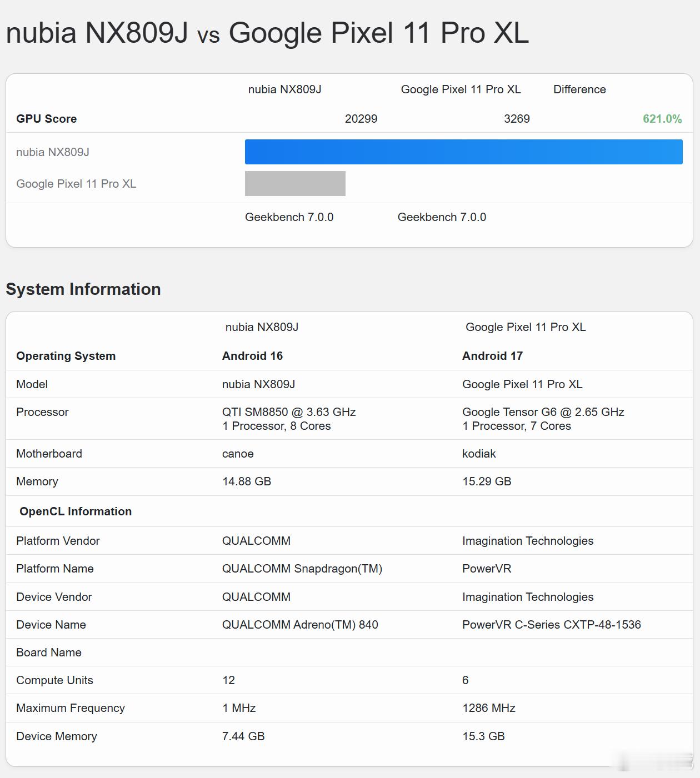The height and width of the screenshot is (778, 700).
Task: Click the Motherboard row label
Action: [49, 454]
